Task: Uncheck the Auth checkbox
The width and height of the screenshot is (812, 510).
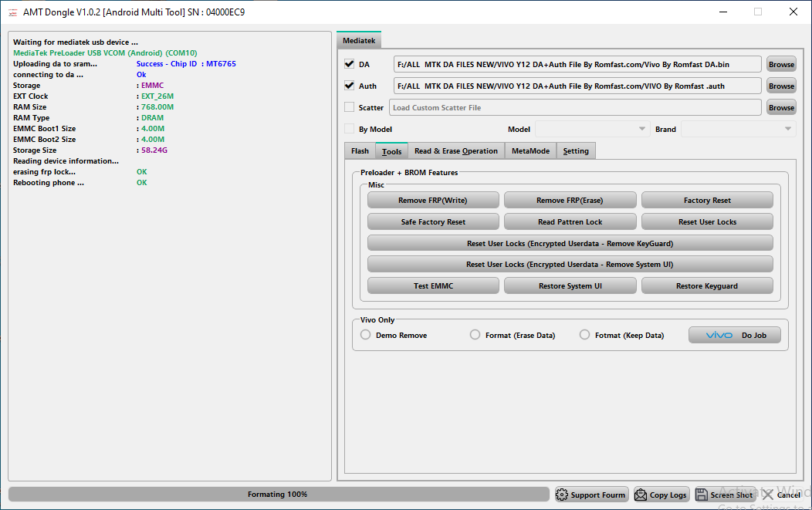Action: pyautogui.click(x=349, y=86)
